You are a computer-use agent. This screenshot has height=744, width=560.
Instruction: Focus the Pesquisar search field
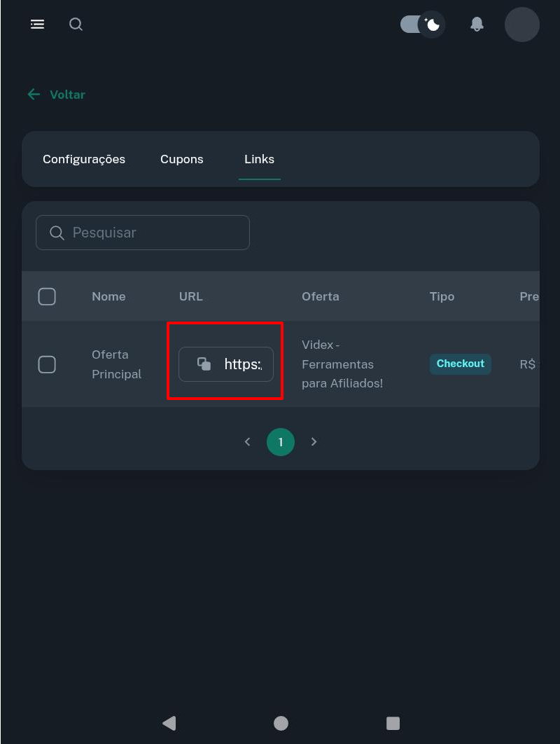point(143,233)
